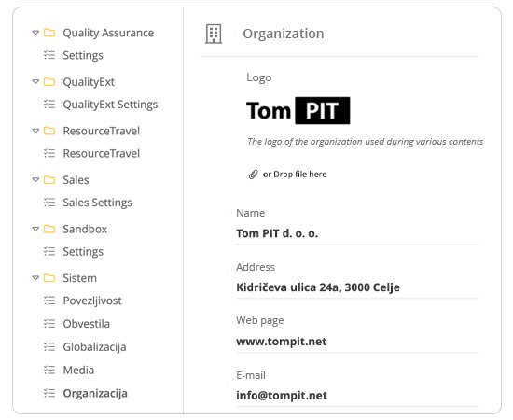Click the E-mail field info@tompit.net
The width and height of the screenshot is (513, 420).
[x=357, y=396]
